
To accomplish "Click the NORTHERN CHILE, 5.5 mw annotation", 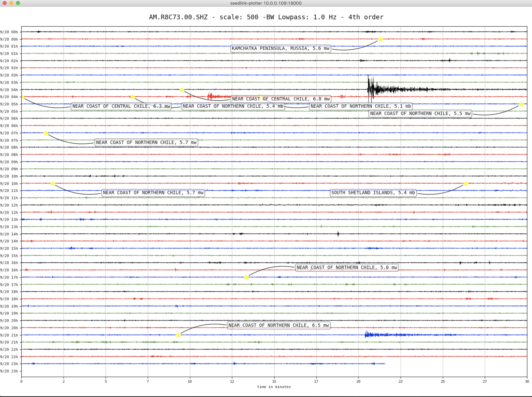I will click(420, 113).
